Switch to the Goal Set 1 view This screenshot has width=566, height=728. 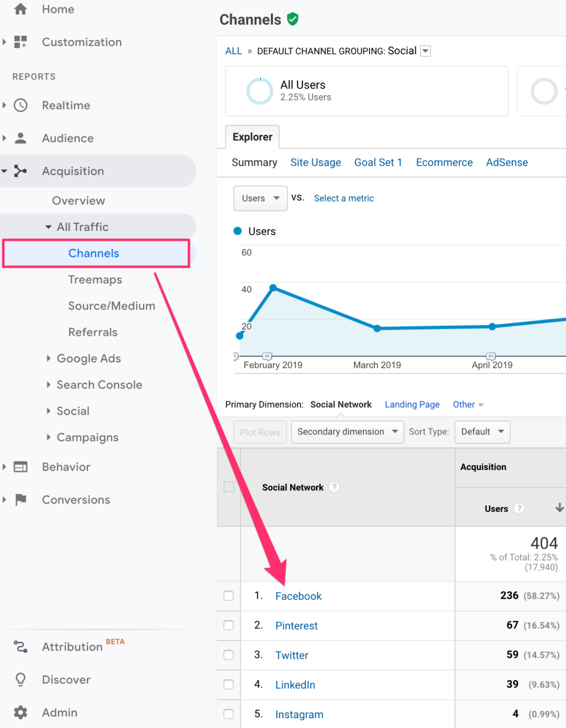point(378,162)
